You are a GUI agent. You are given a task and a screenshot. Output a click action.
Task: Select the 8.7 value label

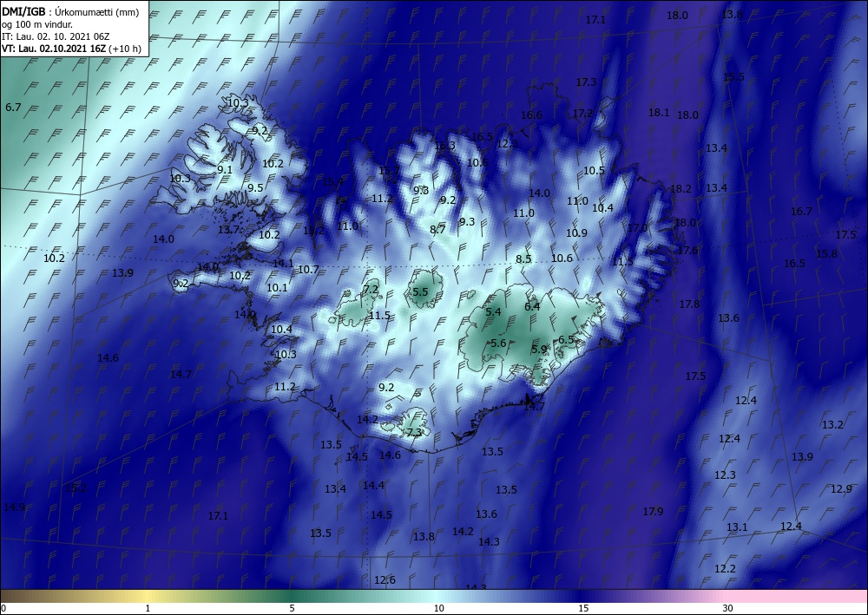click(x=437, y=230)
